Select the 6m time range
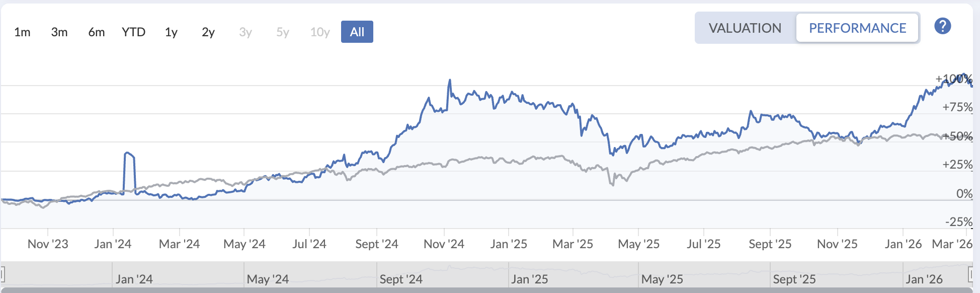The height and width of the screenshot is (293, 980). [96, 32]
